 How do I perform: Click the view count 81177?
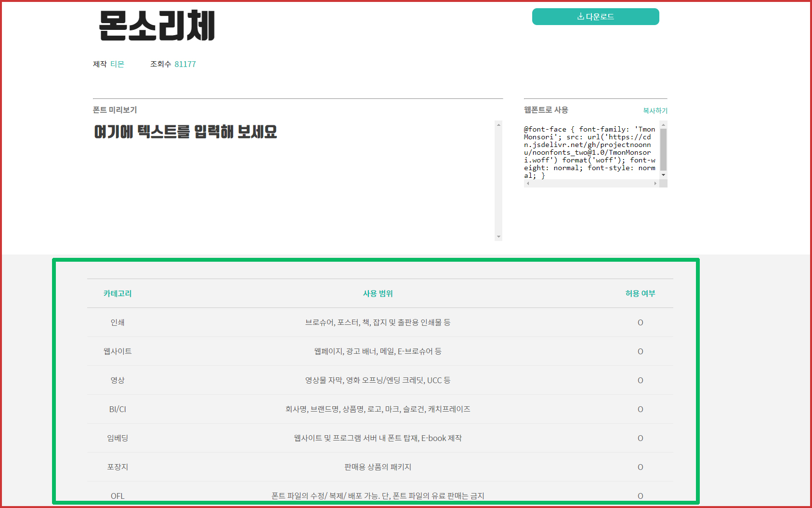coord(185,64)
